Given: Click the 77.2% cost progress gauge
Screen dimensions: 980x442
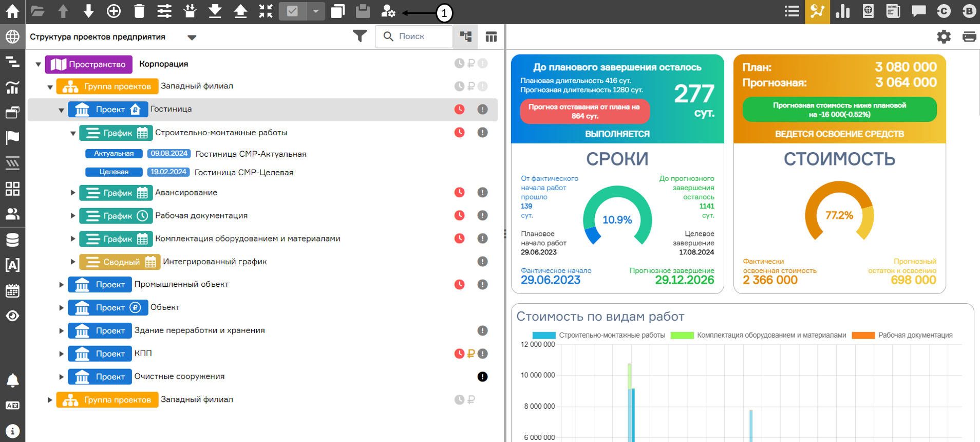Looking at the screenshot, I should (839, 211).
